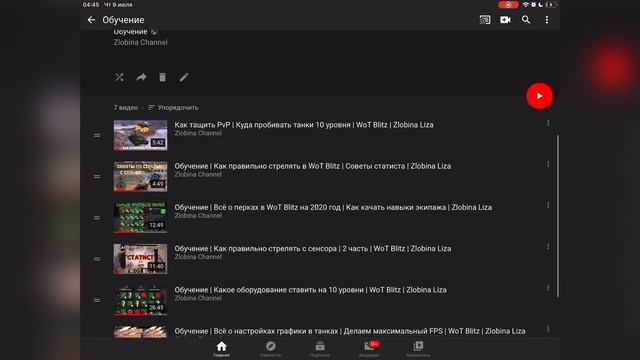Open the Упорядочить sort option
Screen dimensions: 640x360
tap(173, 108)
